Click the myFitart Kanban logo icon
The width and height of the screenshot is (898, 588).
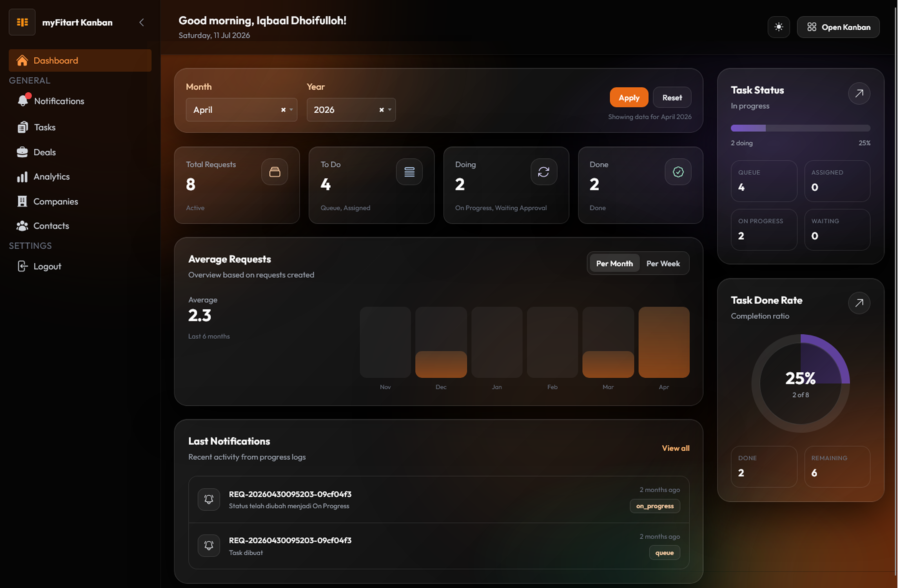click(x=22, y=22)
